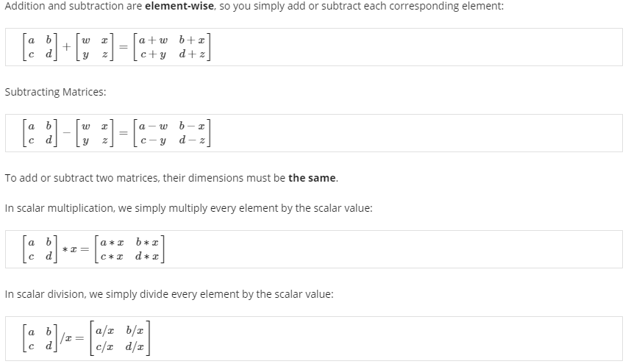
Task: Click the minus sign in subtraction formula
Action: [x=65, y=133]
